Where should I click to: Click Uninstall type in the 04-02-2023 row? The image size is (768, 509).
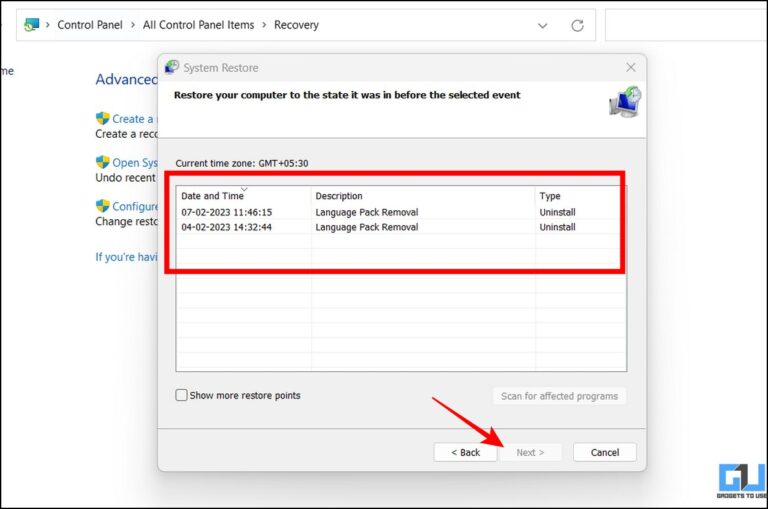557,227
